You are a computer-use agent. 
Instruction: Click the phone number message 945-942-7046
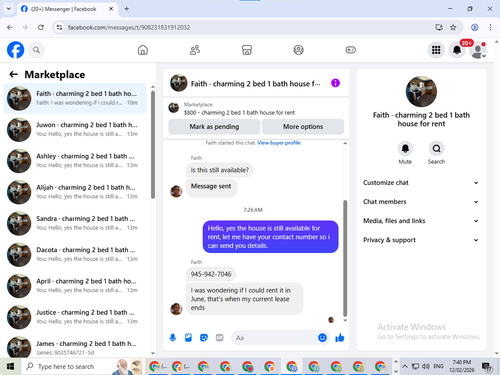tap(211, 274)
